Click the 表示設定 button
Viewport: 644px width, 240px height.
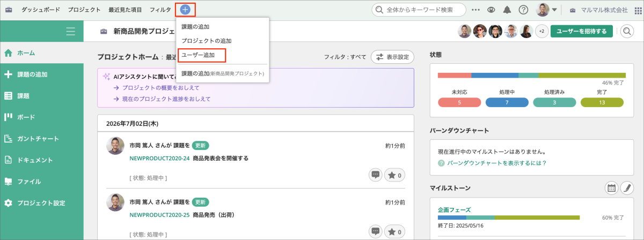click(392, 57)
